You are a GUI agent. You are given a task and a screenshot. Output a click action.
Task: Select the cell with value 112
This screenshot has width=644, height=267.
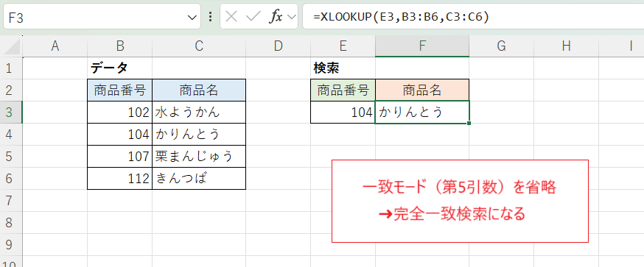point(120,179)
